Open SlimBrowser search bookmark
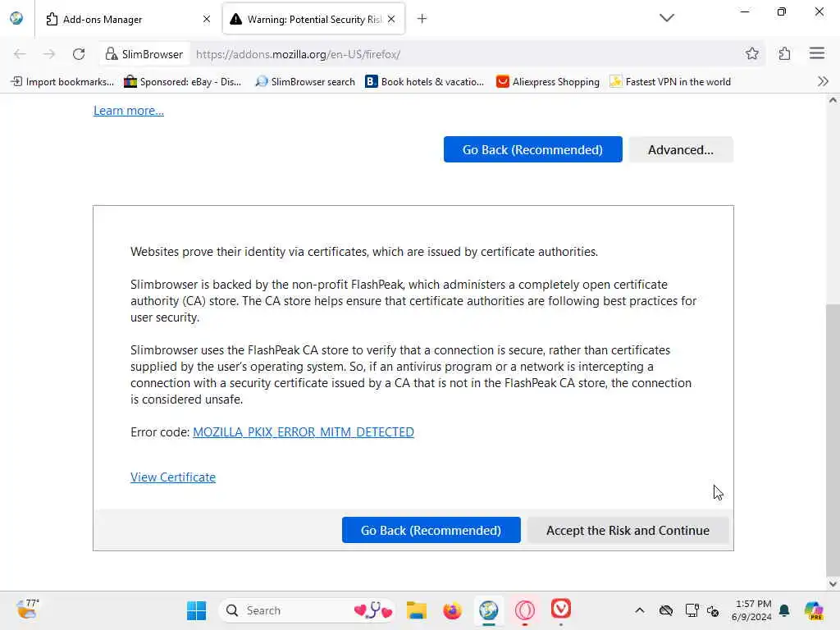This screenshot has height=630, width=840. click(x=305, y=82)
